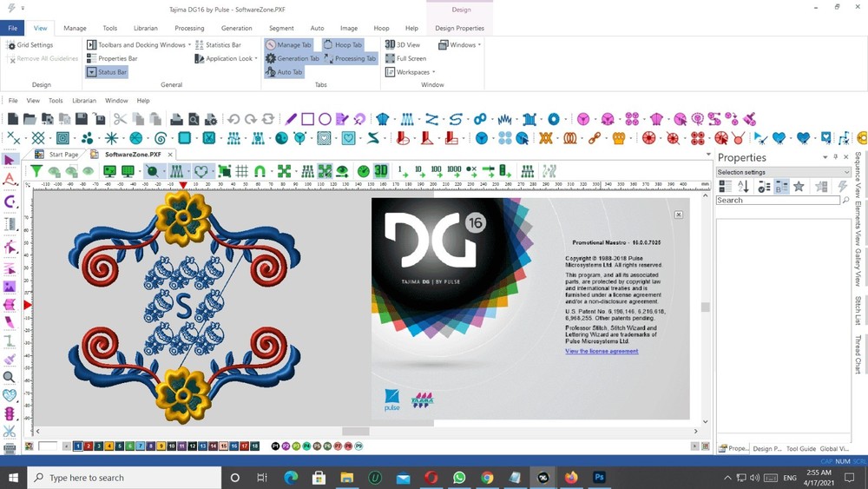This screenshot has width=868, height=489.
Task: Click the Cut scissors icon in toolbar
Action: [x=120, y=118]
